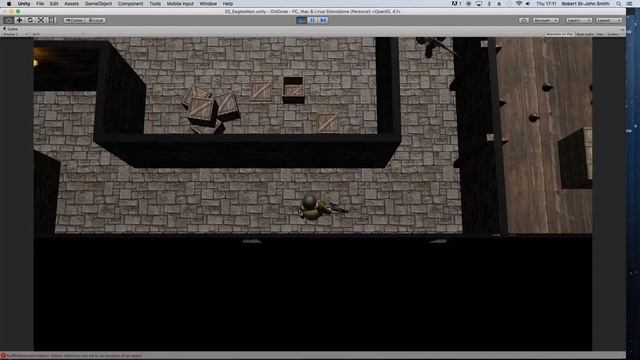Open the Window menu
This screenshot has height=360, width=640.
coord(208,4)
